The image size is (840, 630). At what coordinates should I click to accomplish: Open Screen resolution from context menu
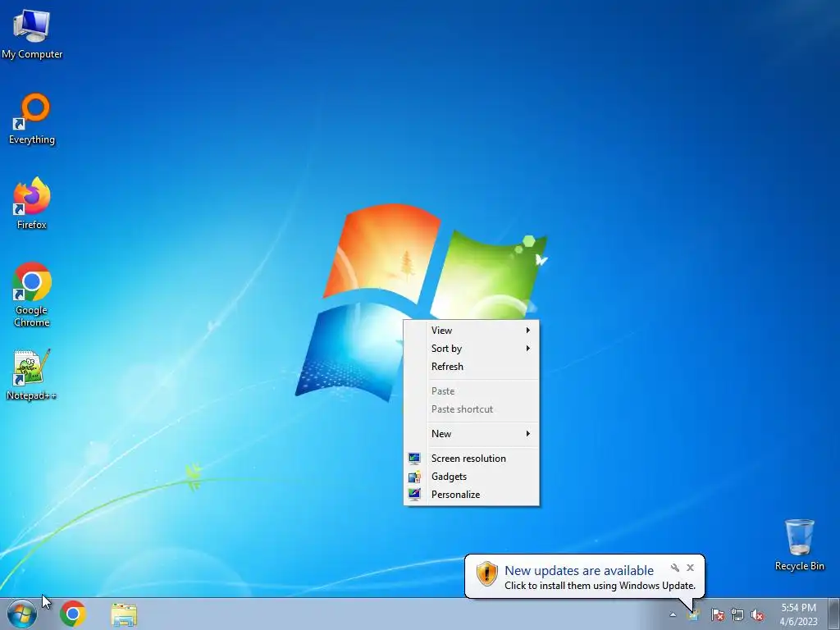tap(472, 459)
